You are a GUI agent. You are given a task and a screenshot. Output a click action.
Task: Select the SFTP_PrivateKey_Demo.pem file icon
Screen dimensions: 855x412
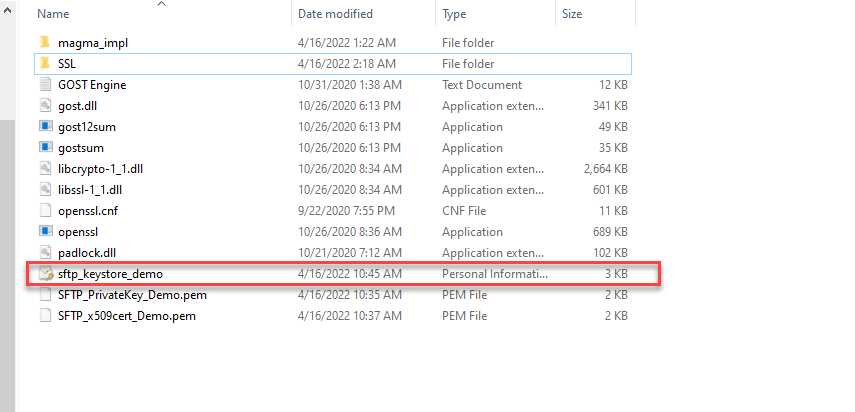pyautogui.click(x=45, y=294)
